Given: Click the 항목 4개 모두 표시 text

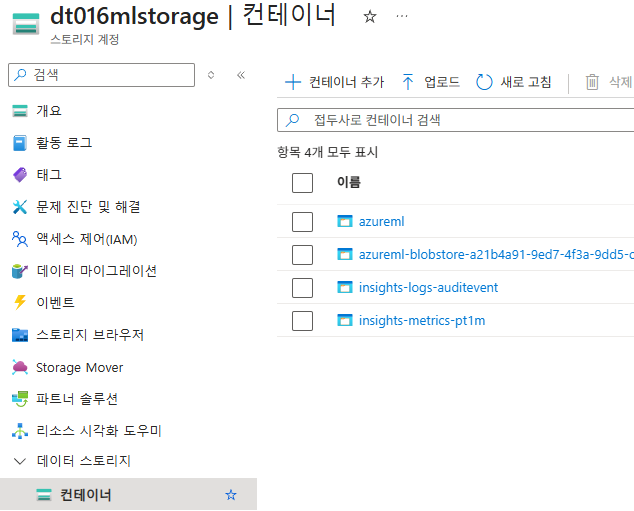Looking at the screenshot, I should pos(328,152).
